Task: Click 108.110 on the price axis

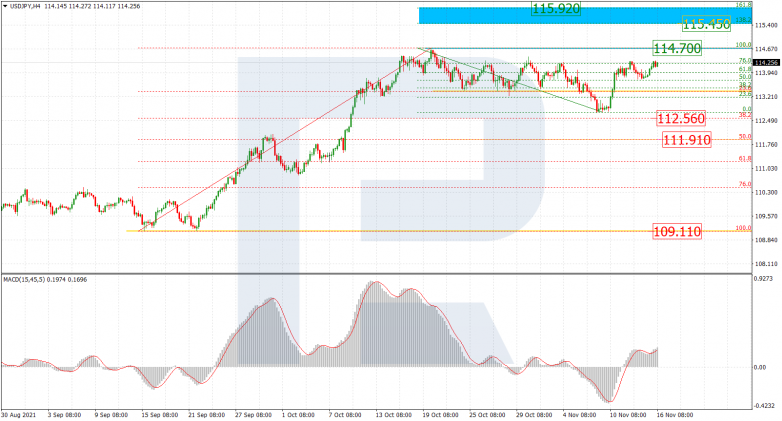Action: [767, 264]
